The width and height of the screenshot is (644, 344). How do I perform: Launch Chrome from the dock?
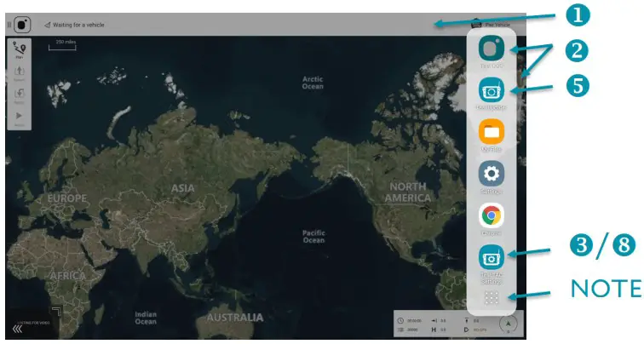(x=492, y=215)
